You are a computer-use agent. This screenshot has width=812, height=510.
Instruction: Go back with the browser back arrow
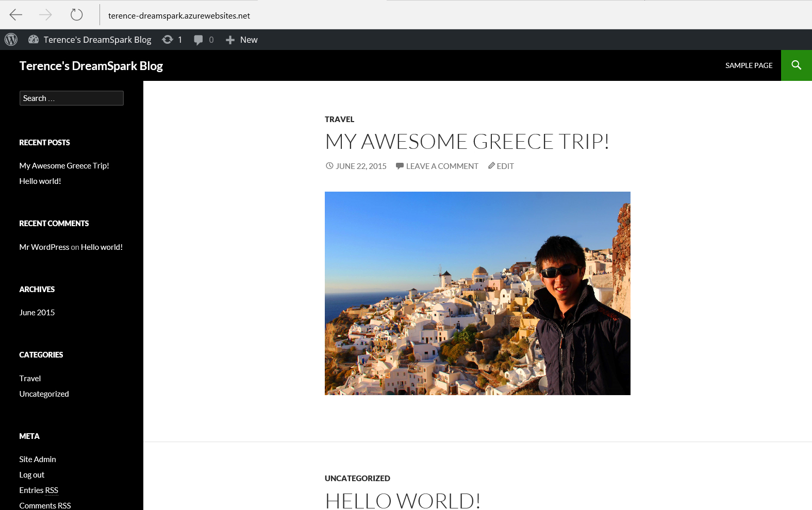(x=16, y=15)
